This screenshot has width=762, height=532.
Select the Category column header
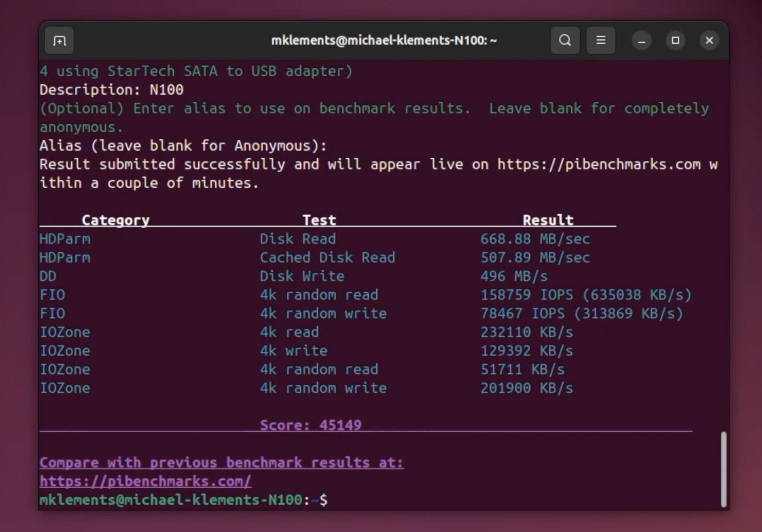(x=116, y=219)
